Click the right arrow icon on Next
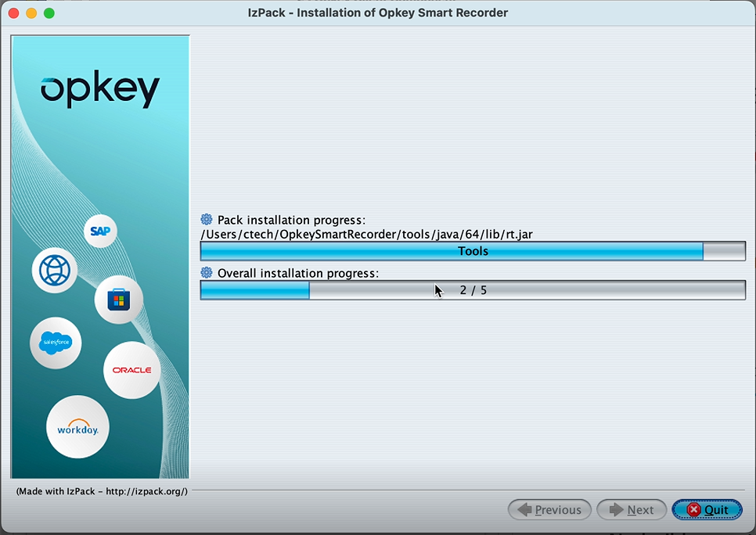This screenshot has height=535, width=756. click(x=616, y=509)
